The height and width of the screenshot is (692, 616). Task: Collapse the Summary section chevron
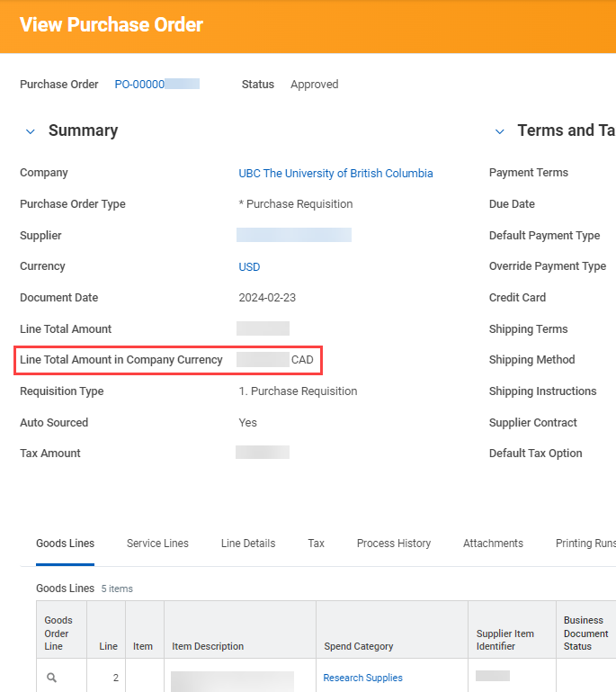pos(31,131)
